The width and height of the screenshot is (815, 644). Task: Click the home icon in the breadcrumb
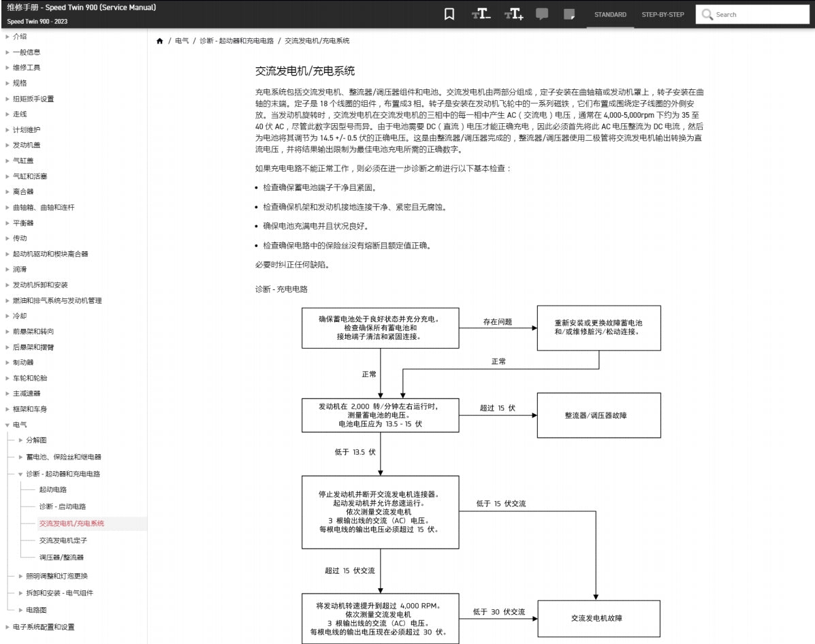(161, 41)
